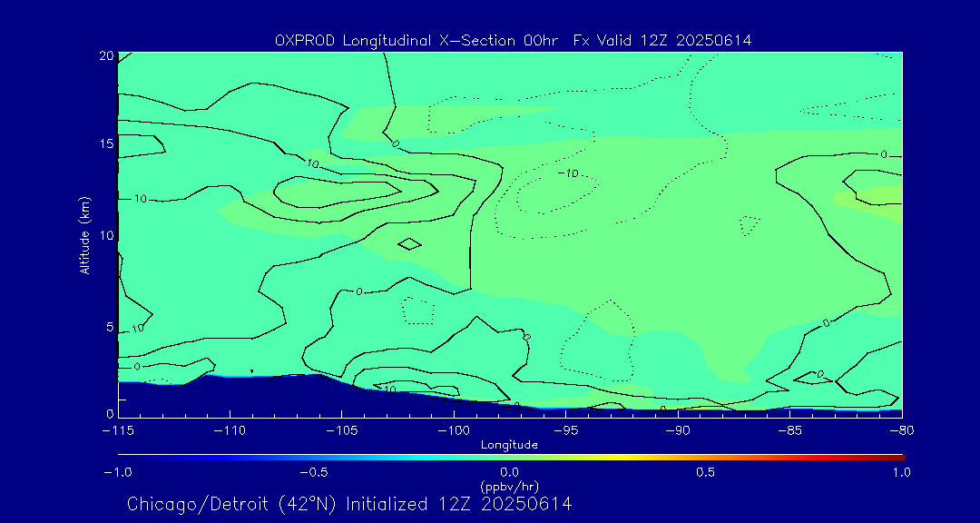Select the -80 longitude tick label

coord(901,431)
